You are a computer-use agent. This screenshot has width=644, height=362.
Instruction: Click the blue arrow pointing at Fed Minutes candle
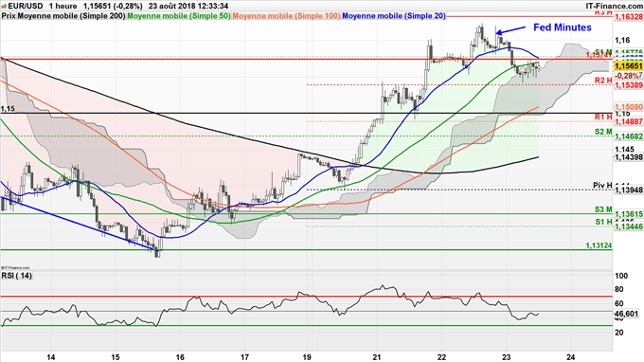coord(510,30)
